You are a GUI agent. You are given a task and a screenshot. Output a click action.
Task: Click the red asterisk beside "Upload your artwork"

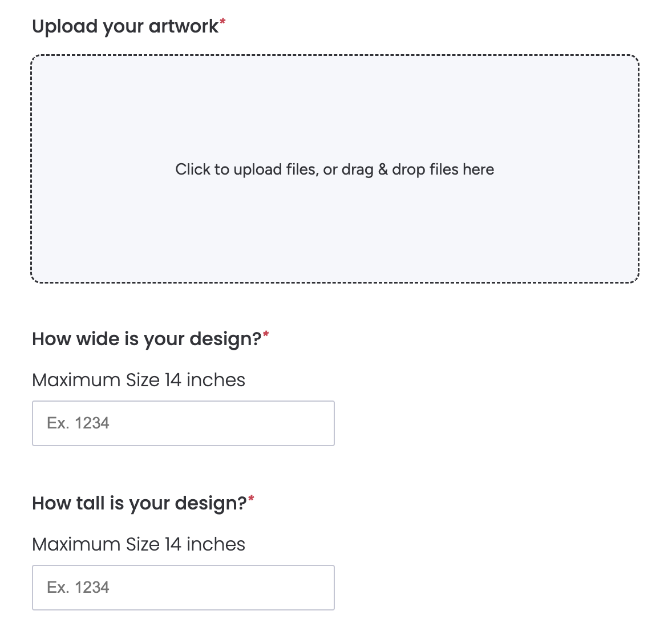[x=222, y=22]
